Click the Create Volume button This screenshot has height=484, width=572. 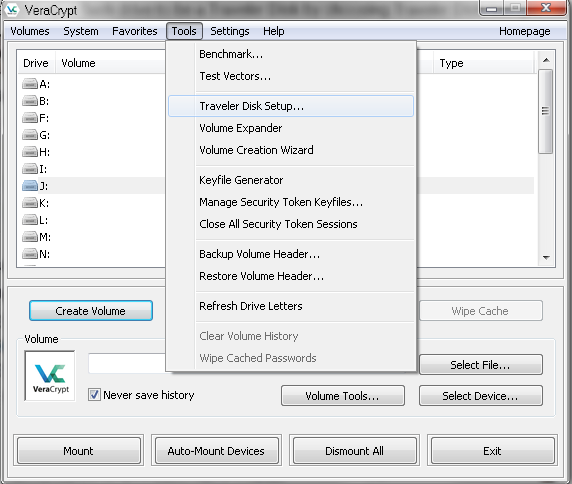point(91,311)
